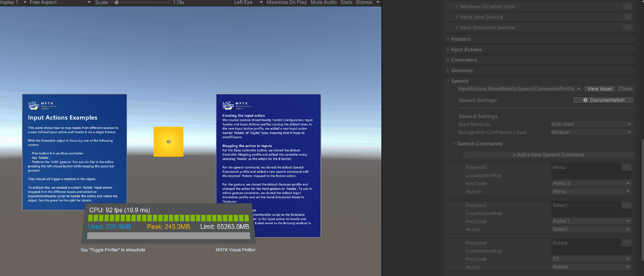The image size is (644, 276).
Task: Click the Scale slider handle in the toolbar
Action: (116, 2)
